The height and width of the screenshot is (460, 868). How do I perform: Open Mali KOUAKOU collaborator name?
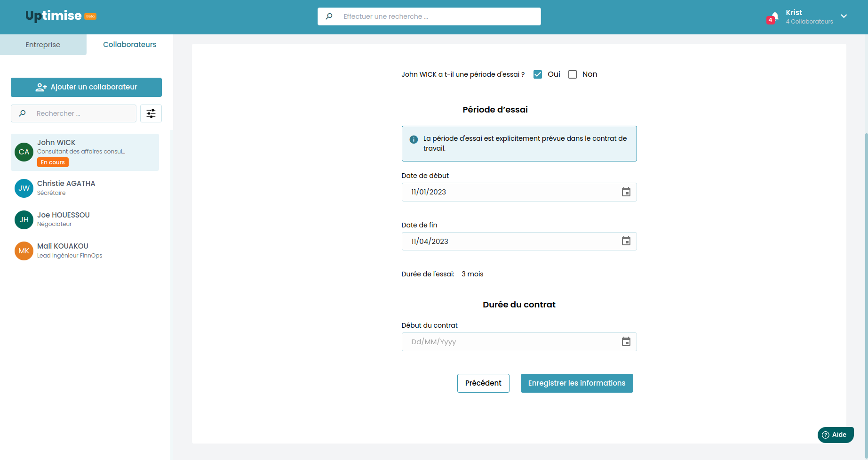pyautogui.click(x=63, y=246)
